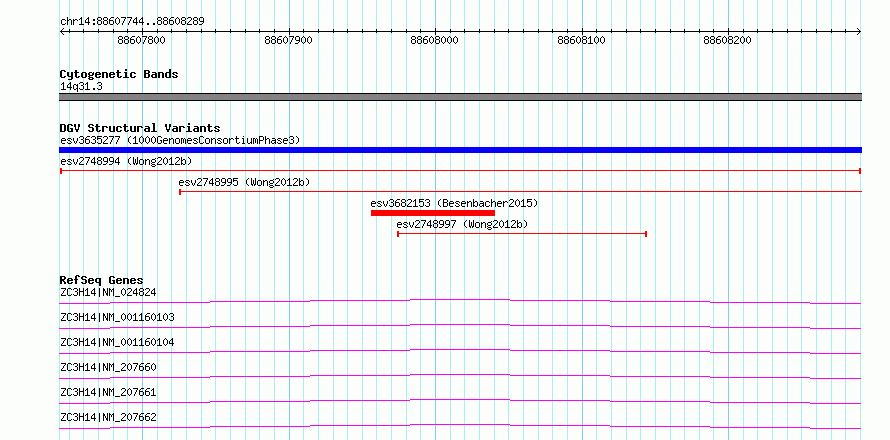Click the esv2748997 thin red line feature

click(x=522, y=234)
